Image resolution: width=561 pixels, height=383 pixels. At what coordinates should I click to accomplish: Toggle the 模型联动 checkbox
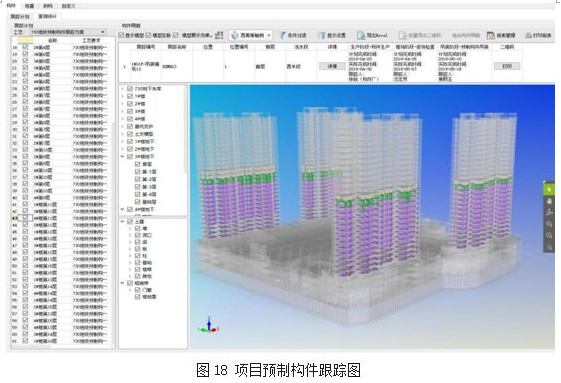tap(148, 35)
